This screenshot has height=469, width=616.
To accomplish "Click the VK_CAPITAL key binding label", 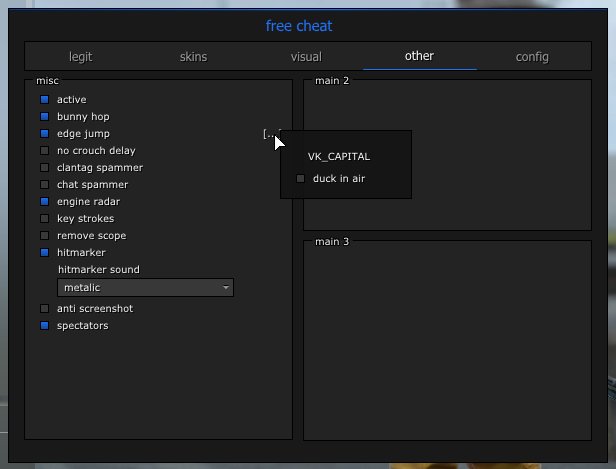I will (x=339, y=157).
